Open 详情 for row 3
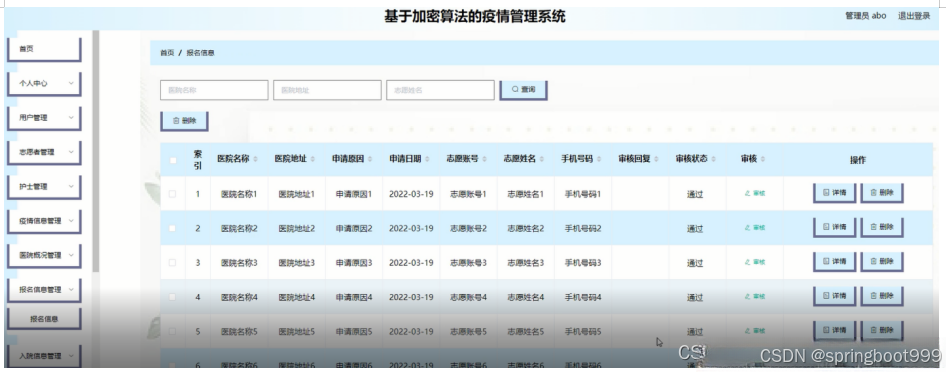 (x=834, y=262)
